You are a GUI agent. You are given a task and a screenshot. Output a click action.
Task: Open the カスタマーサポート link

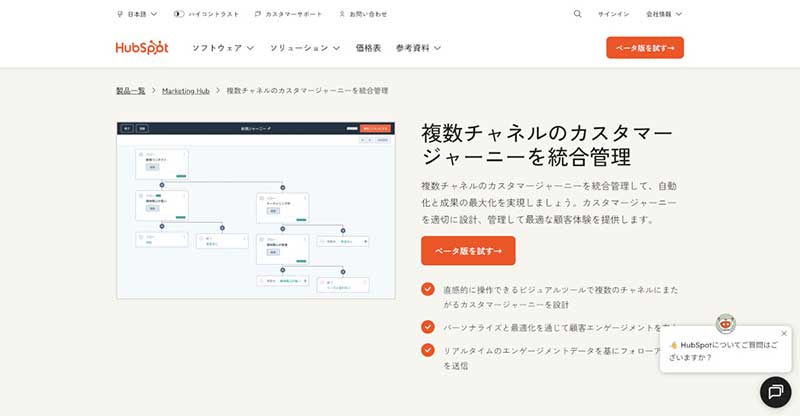coord(288,14)
